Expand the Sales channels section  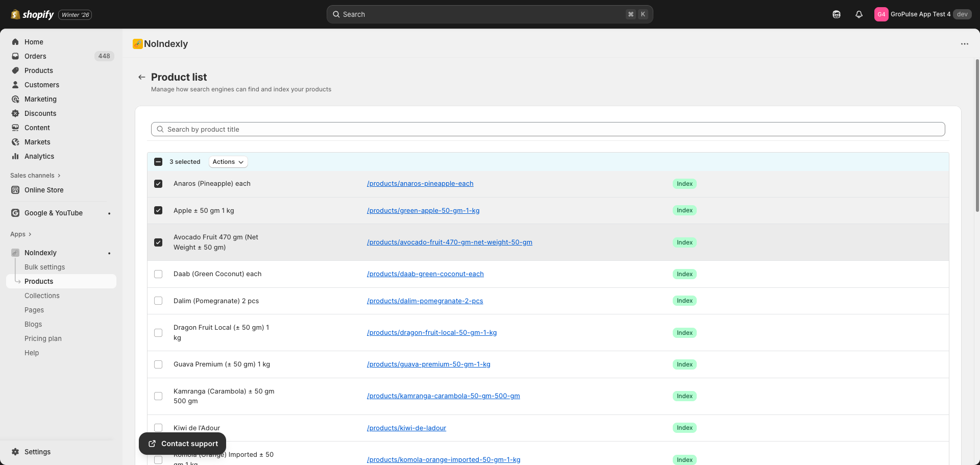click(x=35, y=176)
